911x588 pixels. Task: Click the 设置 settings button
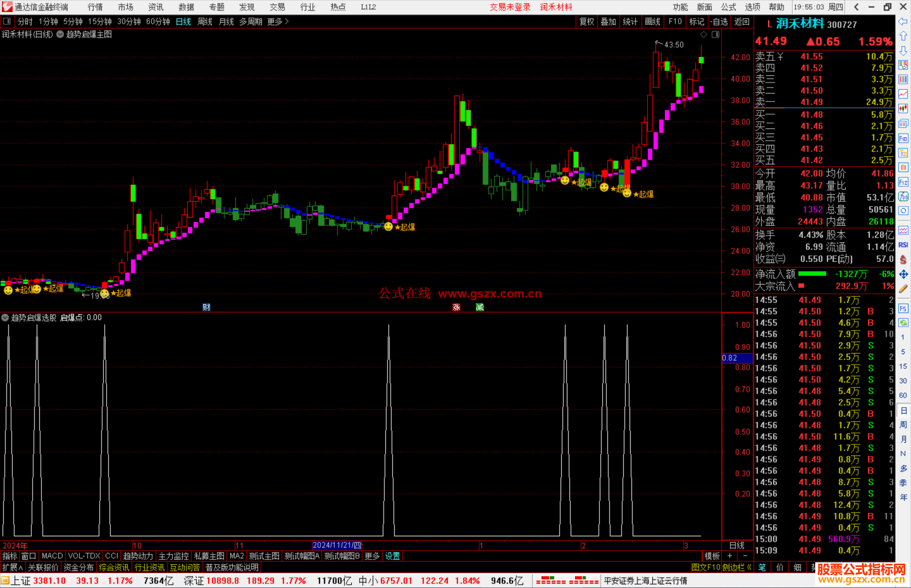coord(393,556)
